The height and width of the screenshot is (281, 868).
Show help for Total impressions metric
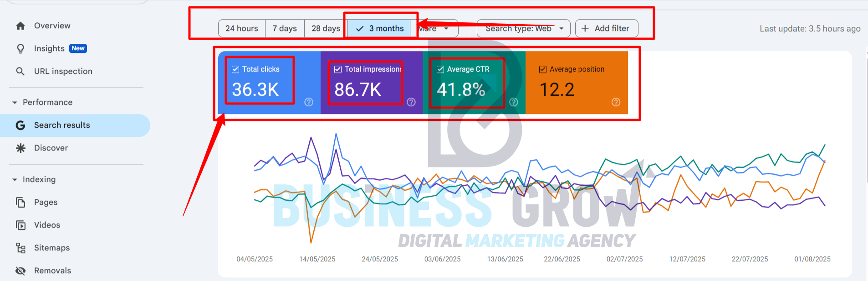point(411,102)
